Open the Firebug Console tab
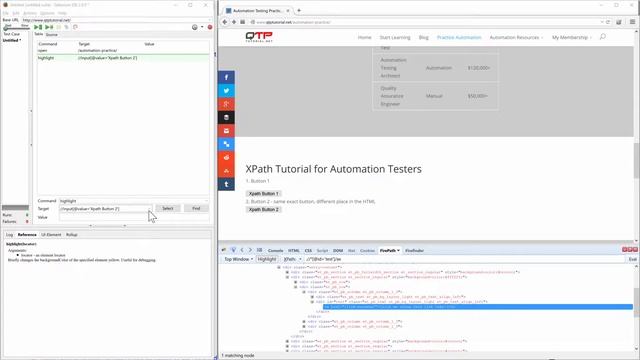The width and height of the screenshot is (640, 360). point(276,250)
